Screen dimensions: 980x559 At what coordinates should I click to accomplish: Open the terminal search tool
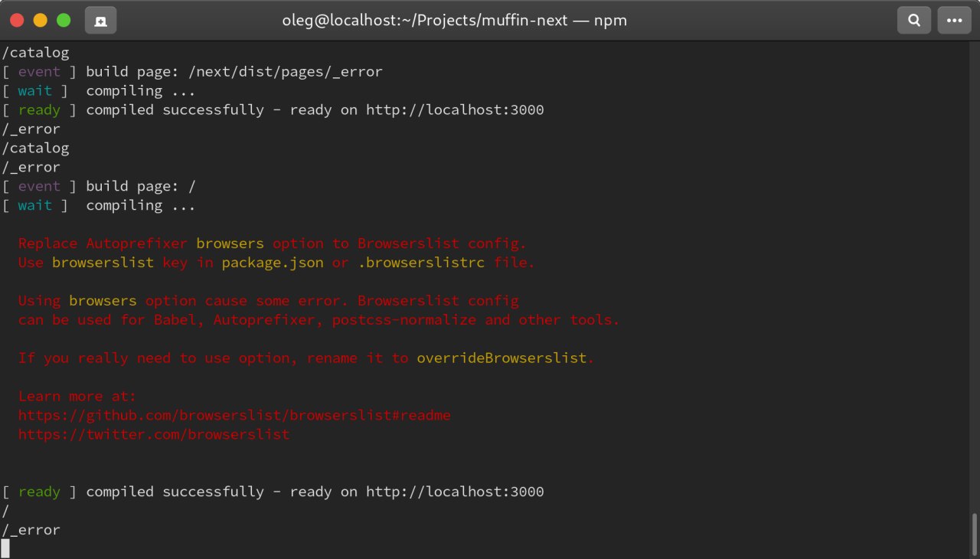click(x=914, y=21)
